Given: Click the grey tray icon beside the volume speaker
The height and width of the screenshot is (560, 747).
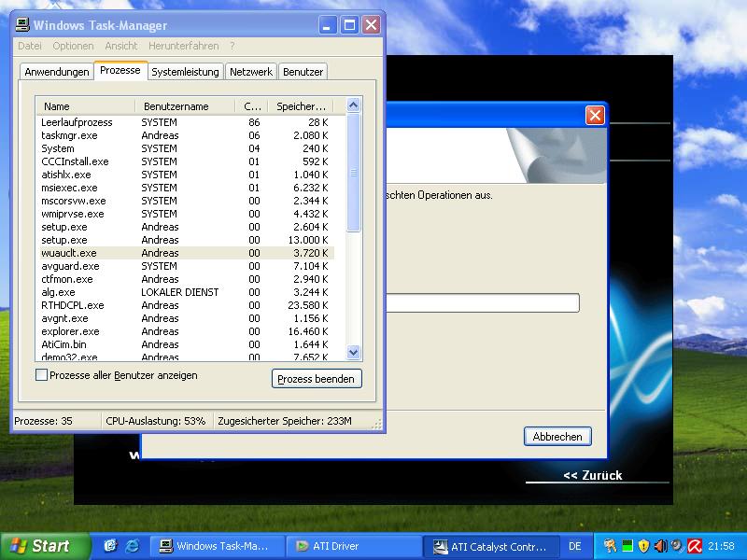Looking at the screenshot, I should click(677, 546).
